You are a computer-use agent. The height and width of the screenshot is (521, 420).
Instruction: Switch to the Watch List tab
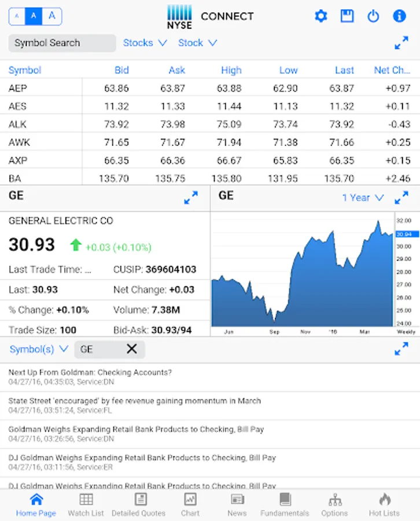tap(86, 505)
